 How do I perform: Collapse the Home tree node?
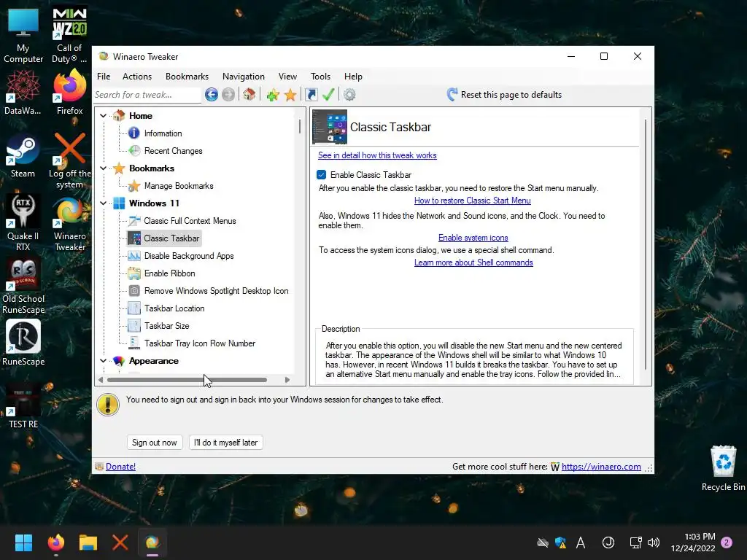tap(103, 116)
